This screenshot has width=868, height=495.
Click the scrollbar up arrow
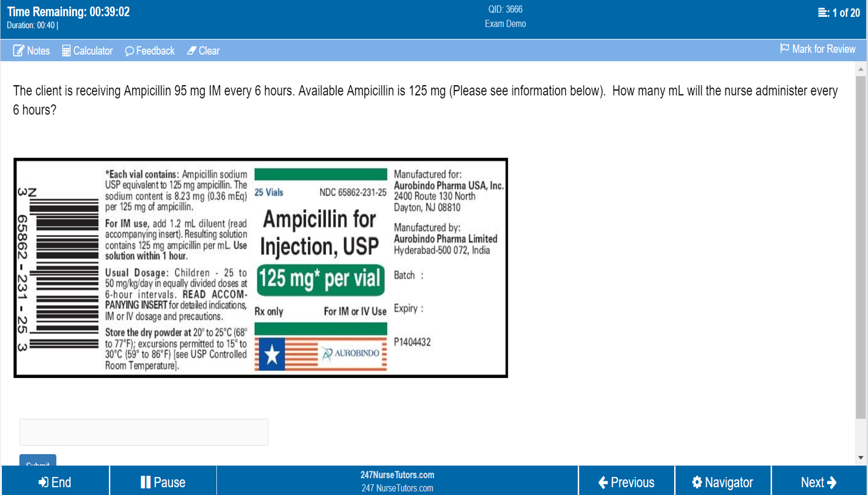click(861, 69)
